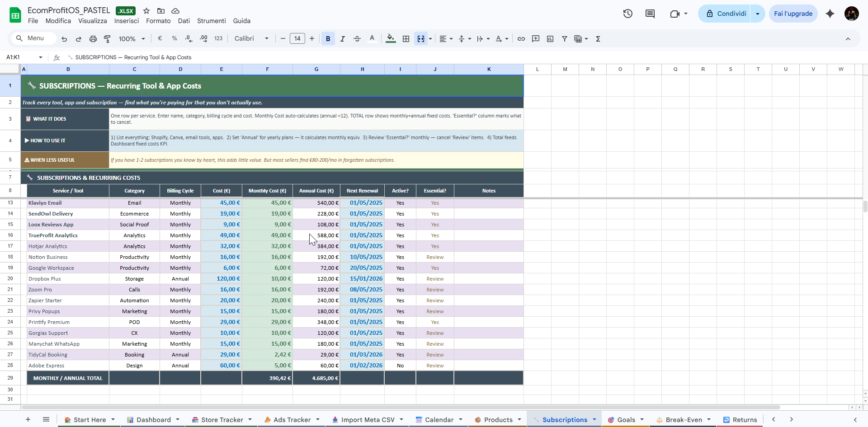Toggle italic formatting
Screen dimensions: 868x427
click(343, 39)
